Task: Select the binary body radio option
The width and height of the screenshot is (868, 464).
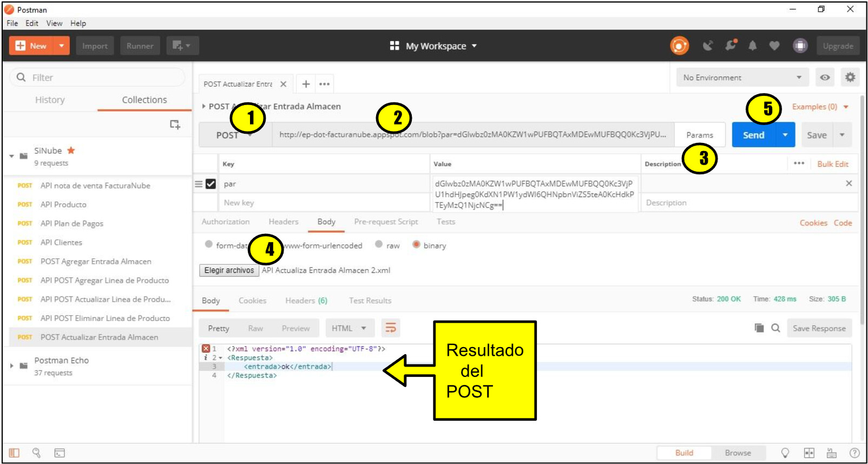Action: [416, 244]
